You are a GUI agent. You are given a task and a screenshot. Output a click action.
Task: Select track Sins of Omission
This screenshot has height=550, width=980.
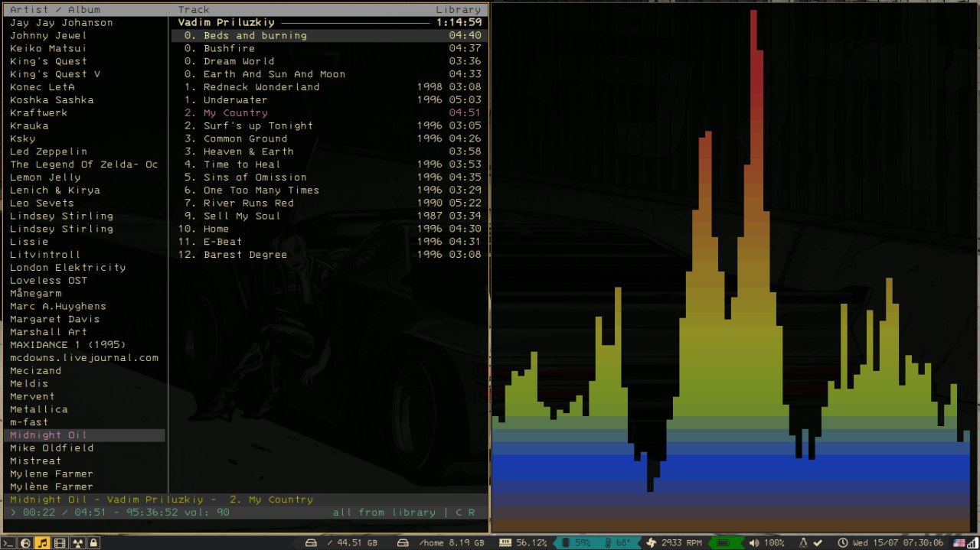pos(329,177)
